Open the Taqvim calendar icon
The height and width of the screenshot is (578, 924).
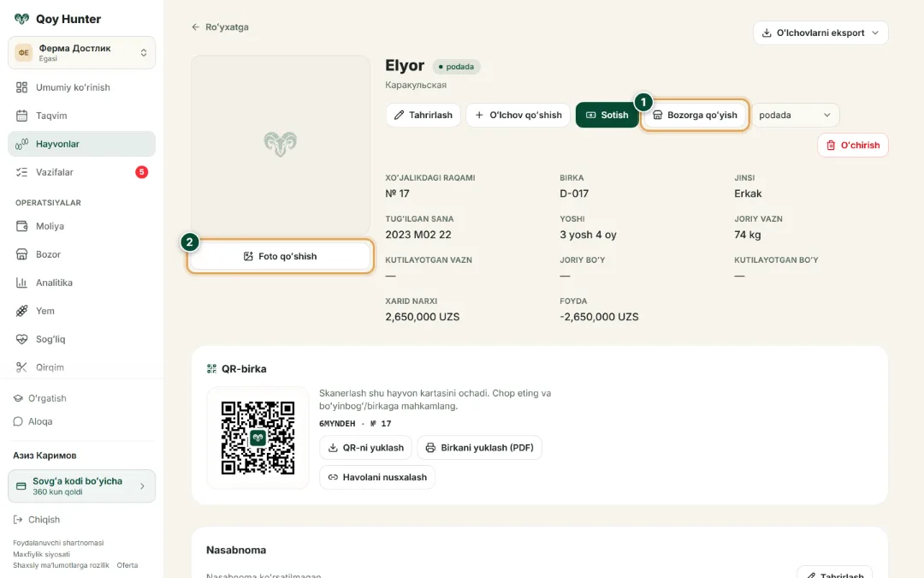21,116
